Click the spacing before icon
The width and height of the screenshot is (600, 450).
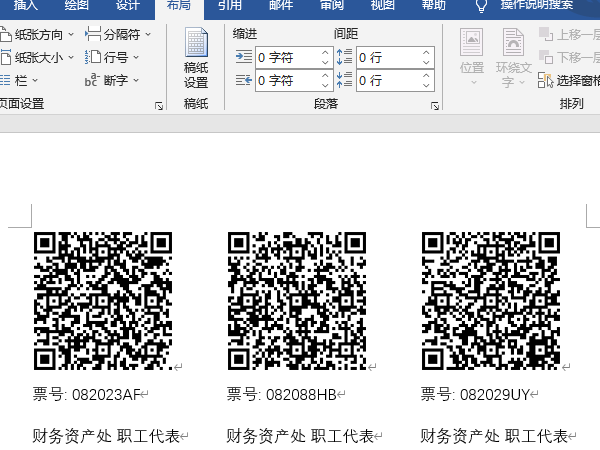[x=344, y=57]
